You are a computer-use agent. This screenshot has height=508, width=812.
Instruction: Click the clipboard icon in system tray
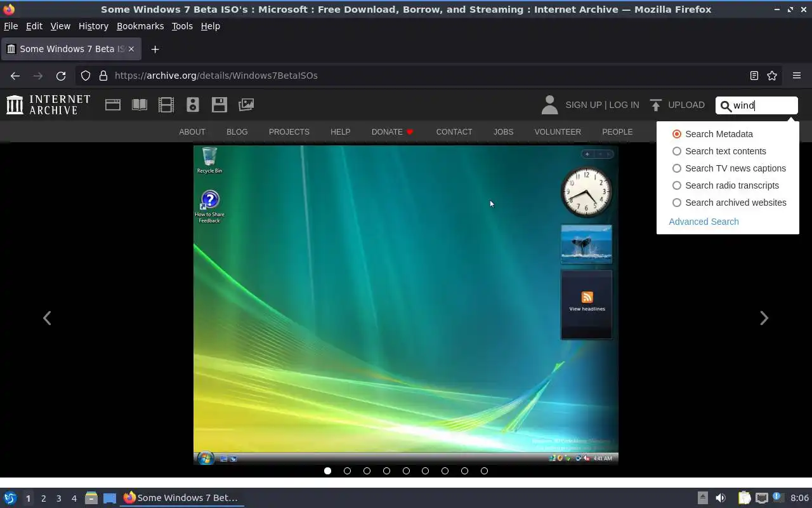coord(744,498)
